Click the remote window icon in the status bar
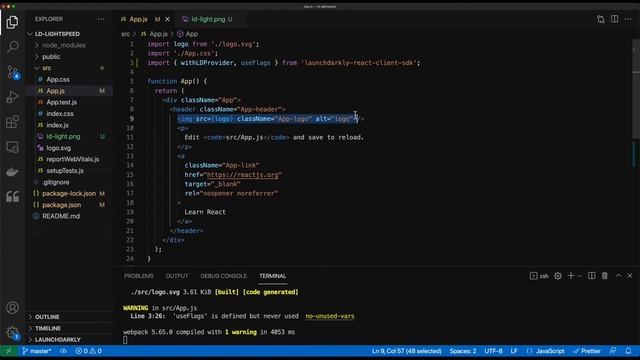This screenshot has width=640, height=360. 9,351
